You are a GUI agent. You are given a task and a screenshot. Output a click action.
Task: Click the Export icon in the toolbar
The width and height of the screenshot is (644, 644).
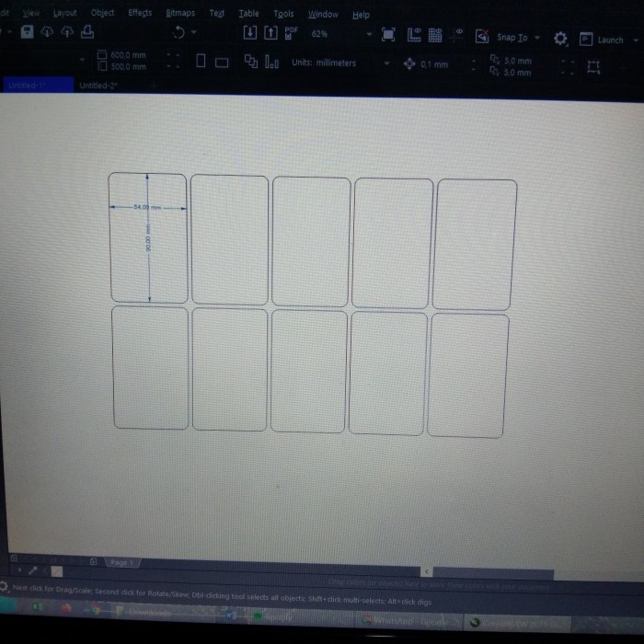[270, 33]
